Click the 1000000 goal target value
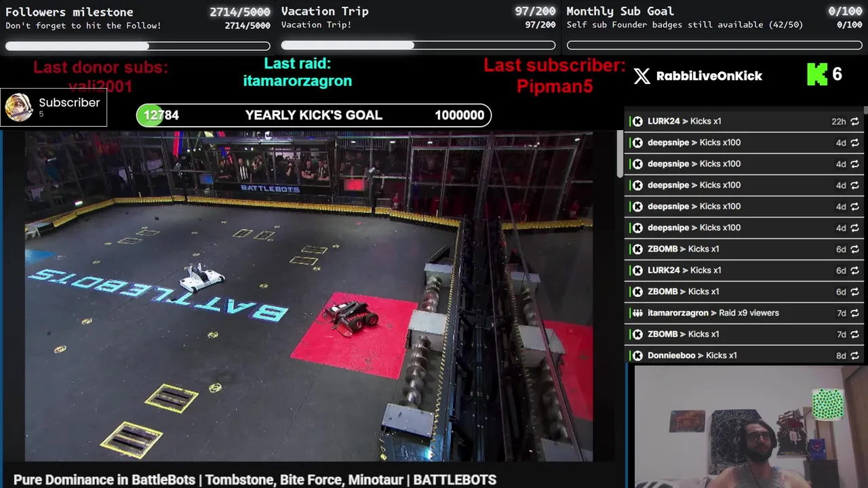The height and width of the screenshot is (488, 868). click(x=460, y=115)
